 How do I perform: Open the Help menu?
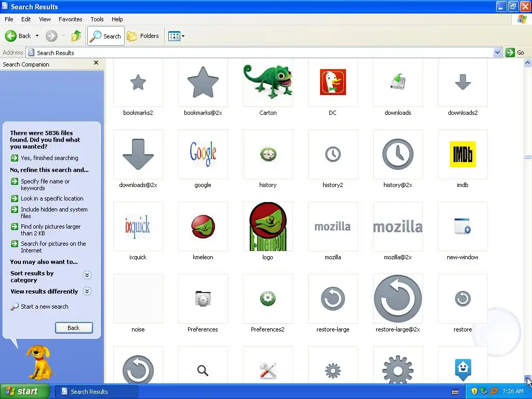[x=117, y=19]
